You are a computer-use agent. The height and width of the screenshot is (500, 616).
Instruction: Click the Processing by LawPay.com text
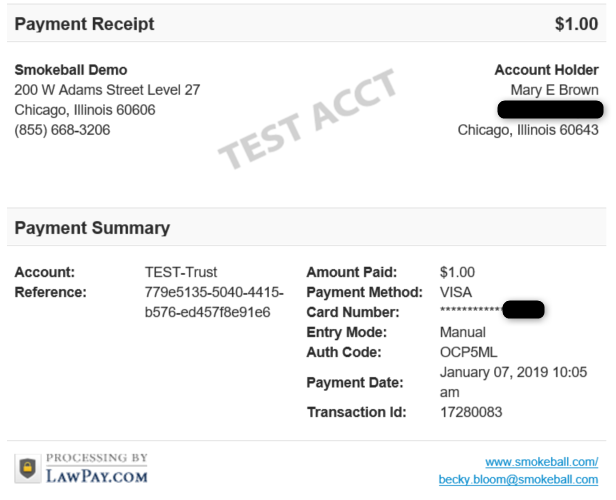pos(97,468)
